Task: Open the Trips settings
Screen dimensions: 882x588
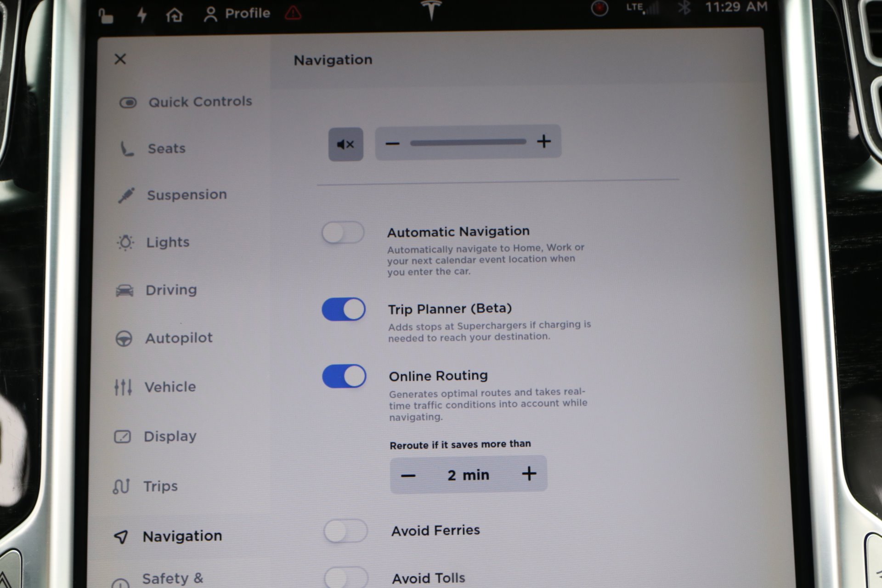Action: 145,486
